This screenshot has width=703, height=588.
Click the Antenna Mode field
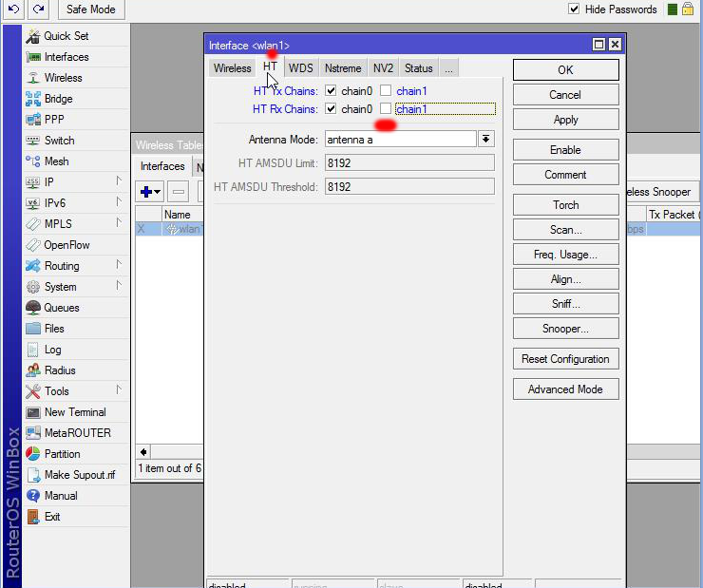[400, 140]
